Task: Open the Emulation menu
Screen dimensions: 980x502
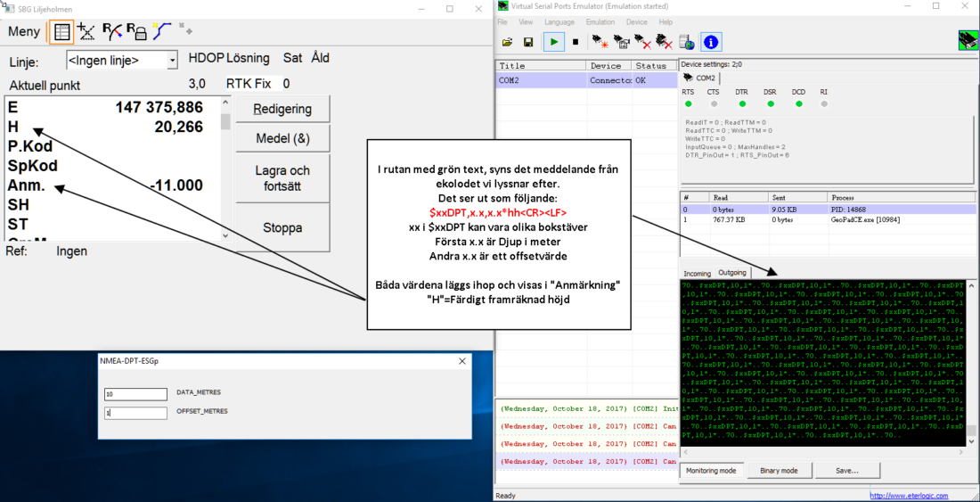Action: pos(600,21)
